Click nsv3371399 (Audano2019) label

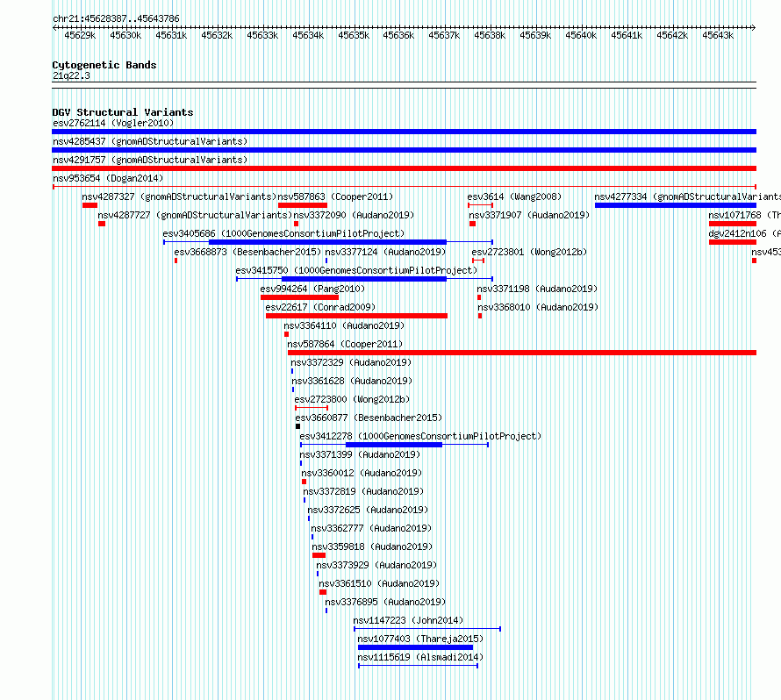(360, 454)
